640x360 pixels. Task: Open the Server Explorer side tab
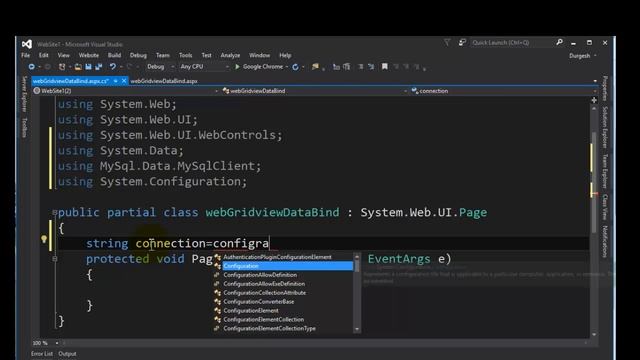[x=24, y=93]
